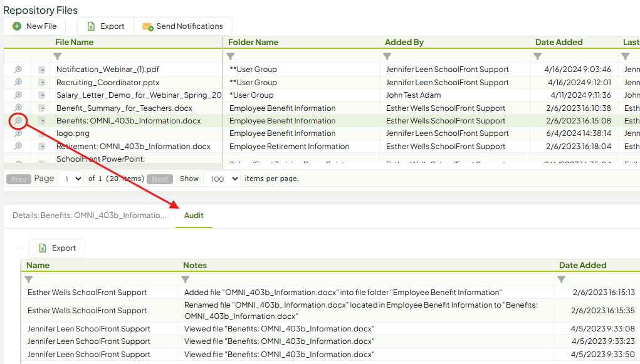Go to the Next page
Viewport: 640px width, 364px height.
click(160, 179)
